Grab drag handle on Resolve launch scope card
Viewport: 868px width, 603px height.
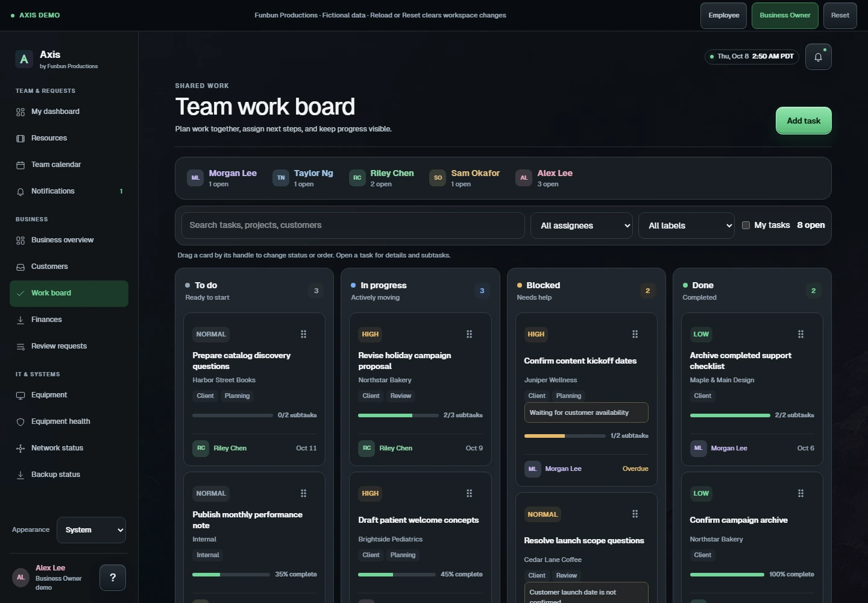[635, 514]
